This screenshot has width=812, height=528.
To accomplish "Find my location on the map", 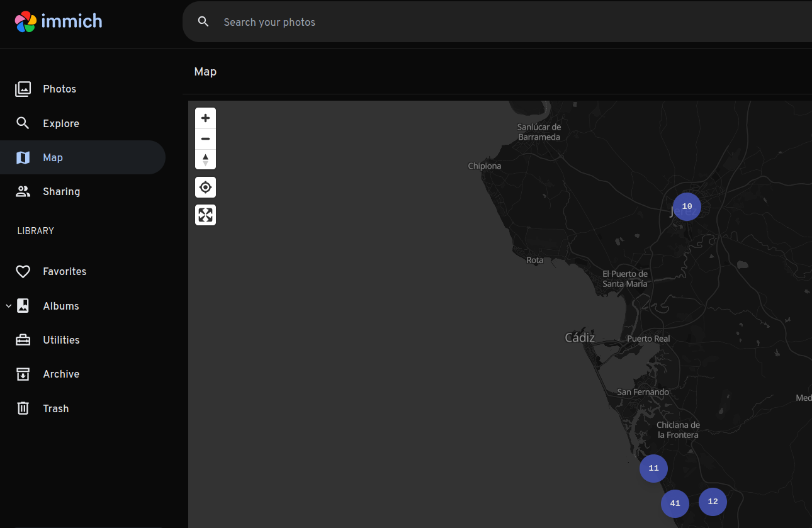I will [205, 188].
